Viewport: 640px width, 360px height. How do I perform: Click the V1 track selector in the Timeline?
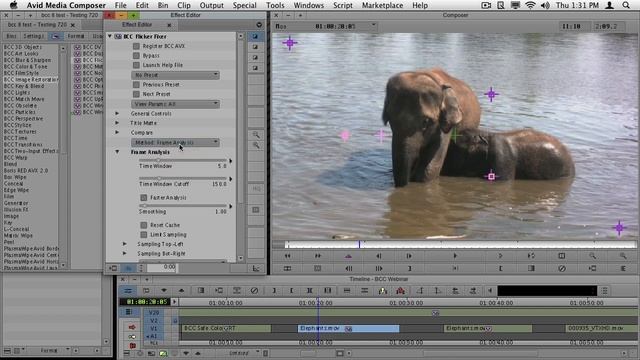154,328
